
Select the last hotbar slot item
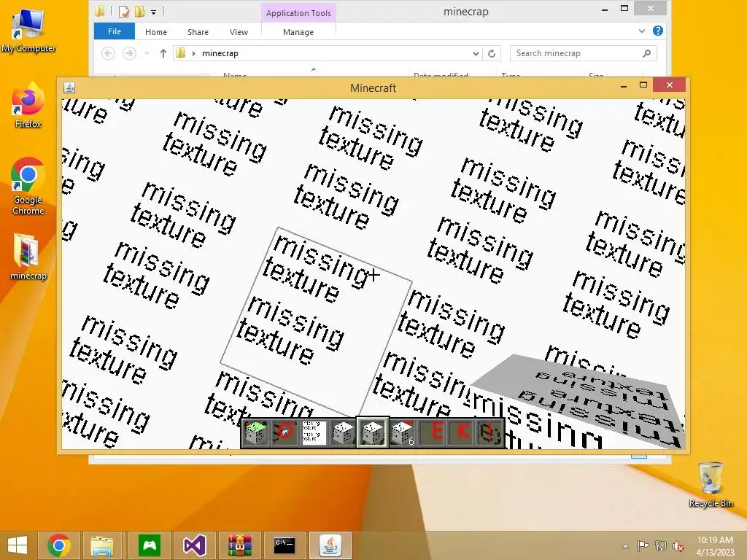pyautogui.click(x=489, y=432)
